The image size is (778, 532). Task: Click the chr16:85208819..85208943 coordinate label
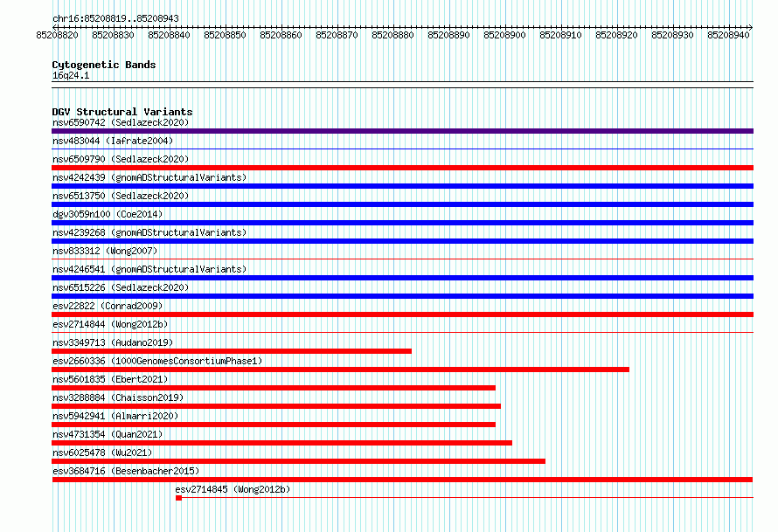coord(115,18)
